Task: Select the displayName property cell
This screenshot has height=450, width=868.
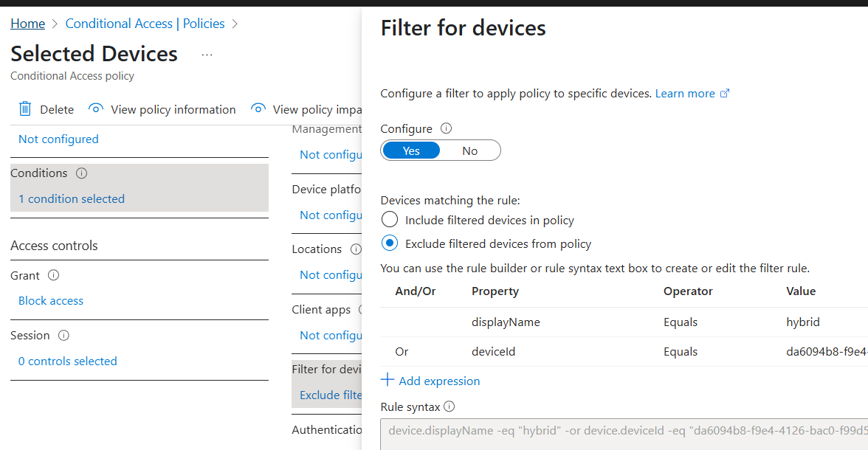Action: (x=506, y=322)
